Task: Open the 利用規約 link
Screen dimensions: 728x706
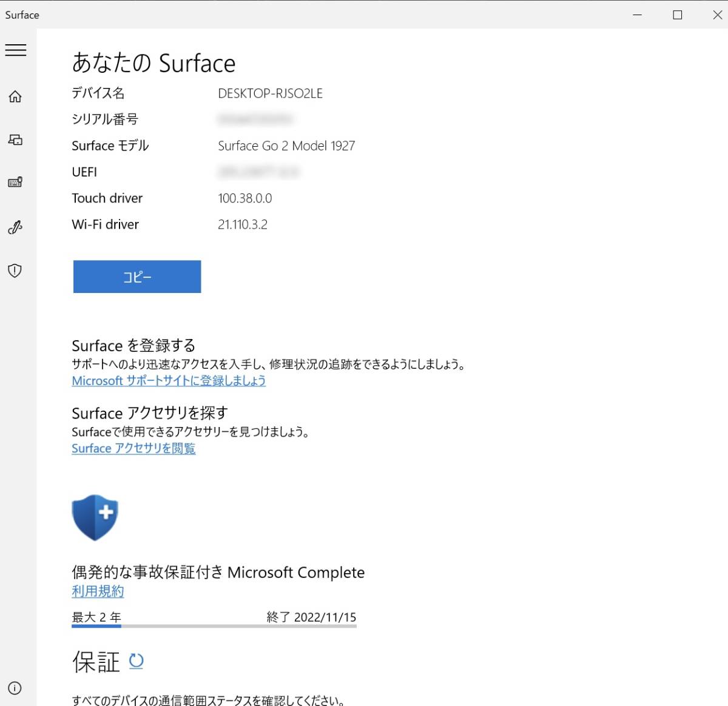Action: pos(97,591)
